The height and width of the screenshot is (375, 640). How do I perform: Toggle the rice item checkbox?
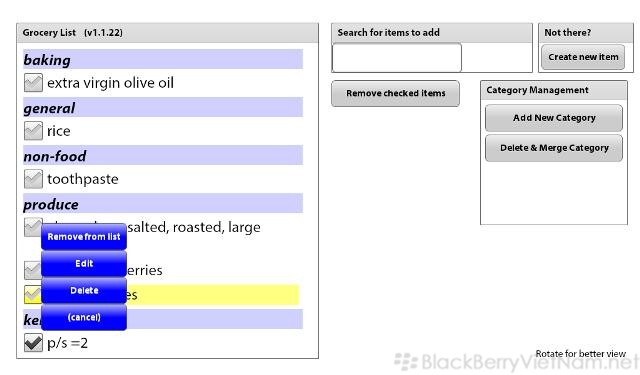[x=33, y=131]
